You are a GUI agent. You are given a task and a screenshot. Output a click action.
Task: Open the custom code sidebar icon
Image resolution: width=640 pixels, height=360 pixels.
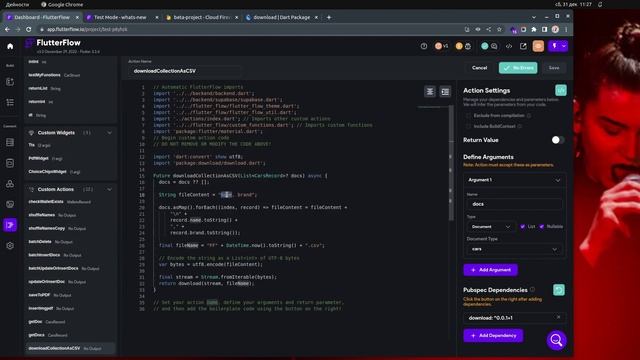[x=10, y=225]
